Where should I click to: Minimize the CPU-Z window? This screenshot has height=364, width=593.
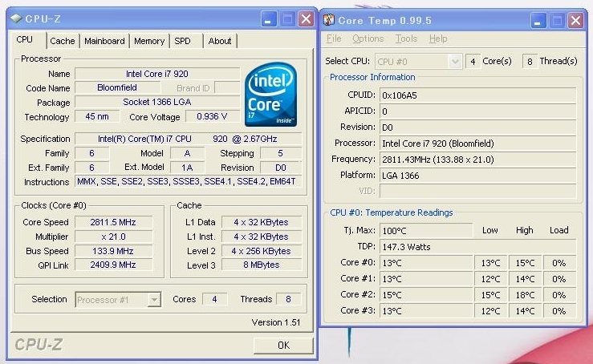coord(269,19)
